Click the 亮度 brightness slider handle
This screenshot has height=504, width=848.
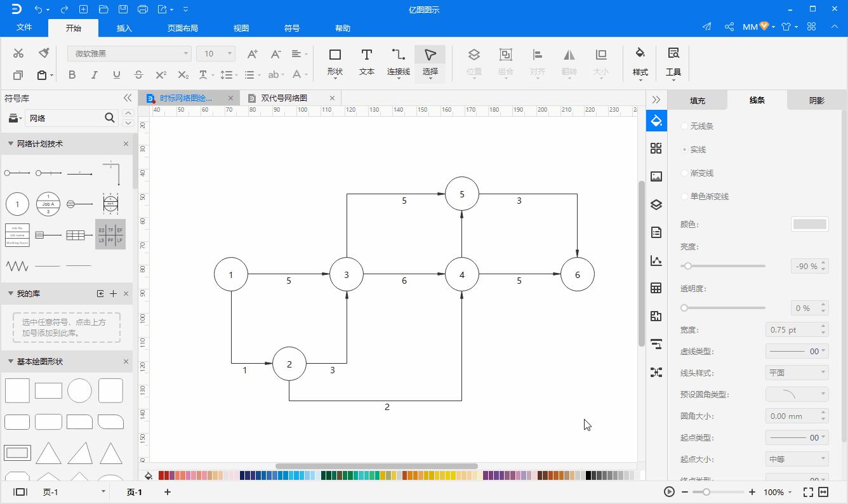(x=687, y=266)
